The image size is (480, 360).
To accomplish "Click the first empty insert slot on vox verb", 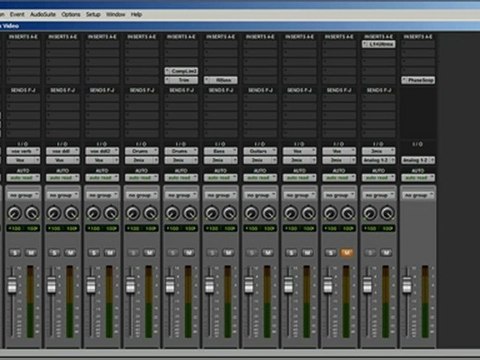I will pos(23,44).
